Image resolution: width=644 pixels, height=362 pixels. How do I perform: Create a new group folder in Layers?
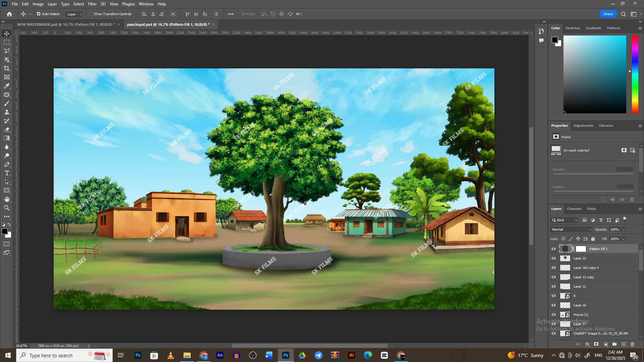click(x=614, y=344)
